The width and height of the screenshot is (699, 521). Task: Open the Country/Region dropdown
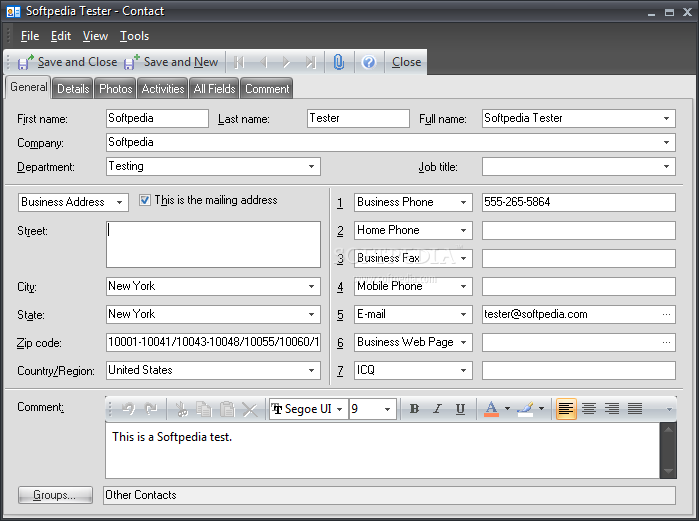pyautogui.click(x=312, y=371)
